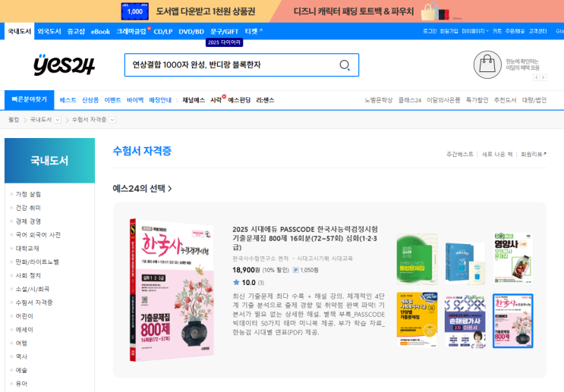Expand the 국내도서 breadcrumb dropdown

(x=58, y=120)
